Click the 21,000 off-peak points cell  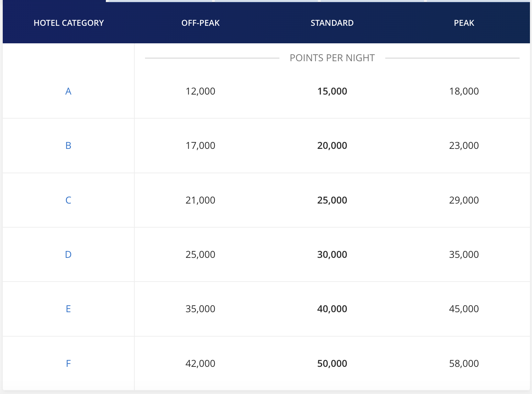point(200,200)
